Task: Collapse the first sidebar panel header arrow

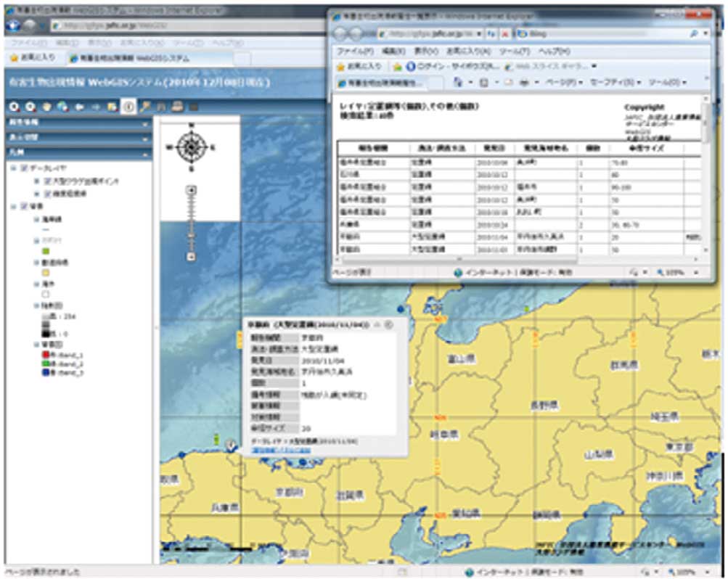Action: [145, 124]
